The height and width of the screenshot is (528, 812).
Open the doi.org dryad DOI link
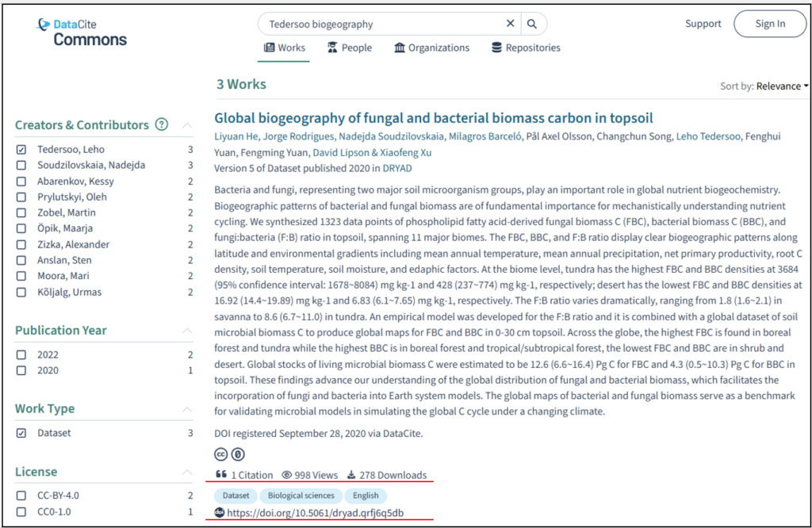[x=316, y=513]
